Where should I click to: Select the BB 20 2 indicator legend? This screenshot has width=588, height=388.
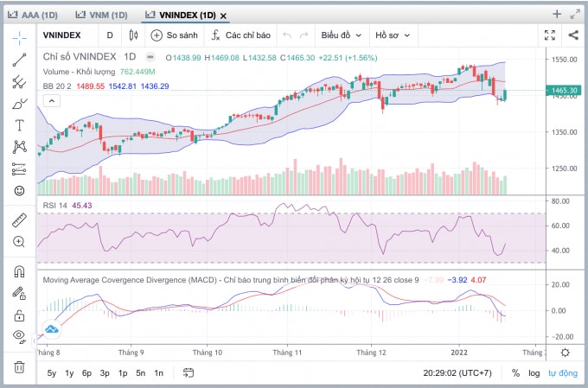click(57, 86)
